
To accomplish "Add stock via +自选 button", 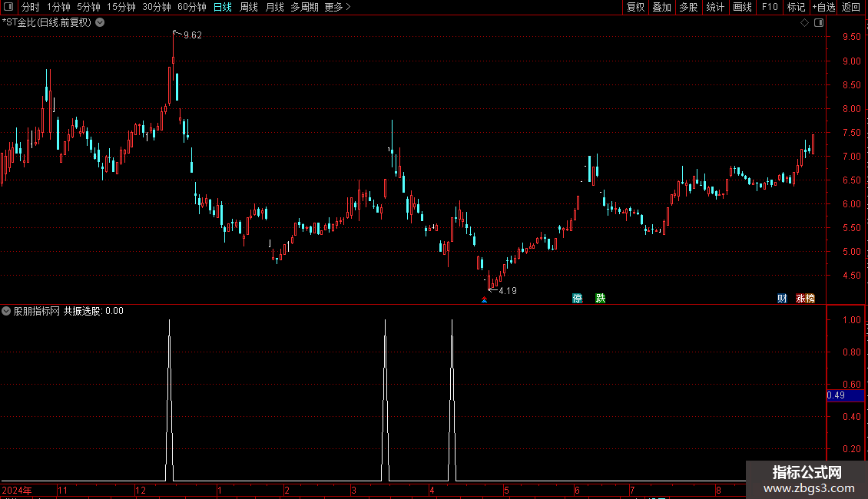I will pos(823,7).
